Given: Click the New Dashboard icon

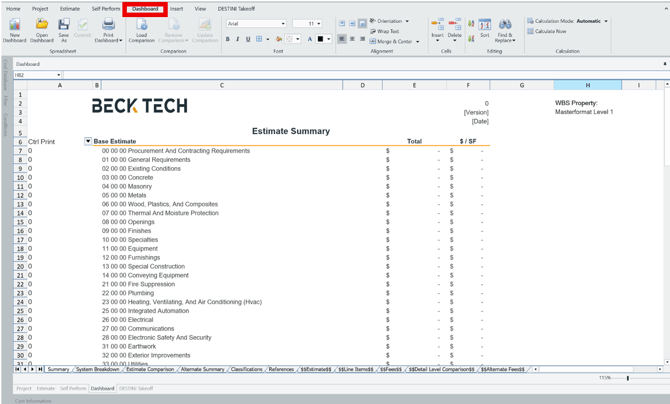Looking at the screenshot, I should (15, 25).
